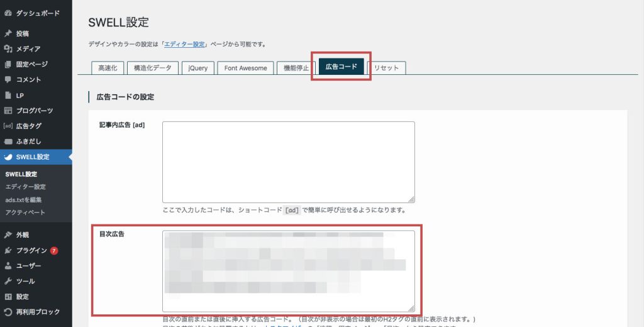Click the red plugin update badge 7
The height and width of the screenshot is (327, 644).
[x=54, y=250]
